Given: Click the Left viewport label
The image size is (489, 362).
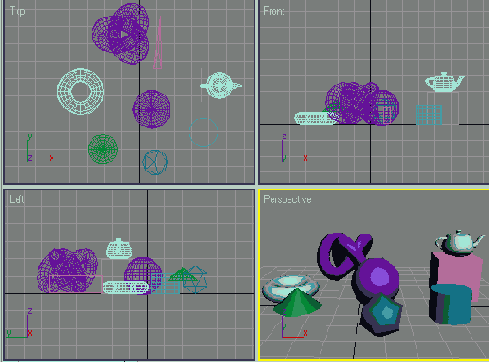Looking at the screenshot, I should click(17, 199).
